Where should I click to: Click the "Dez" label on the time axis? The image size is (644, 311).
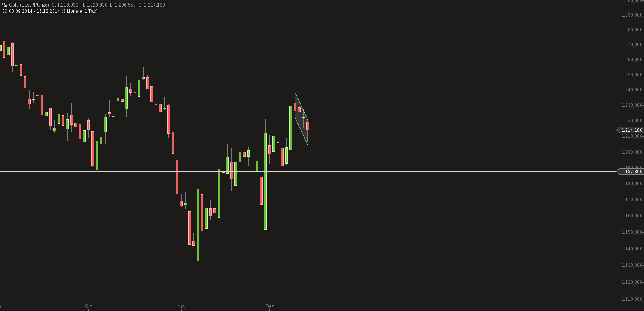click(270, 306)
